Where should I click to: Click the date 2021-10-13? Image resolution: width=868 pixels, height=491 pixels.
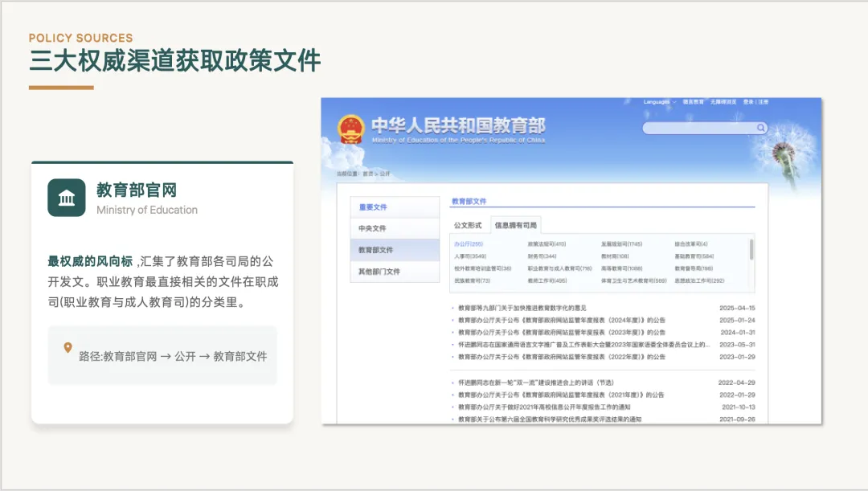coord(738,407)
